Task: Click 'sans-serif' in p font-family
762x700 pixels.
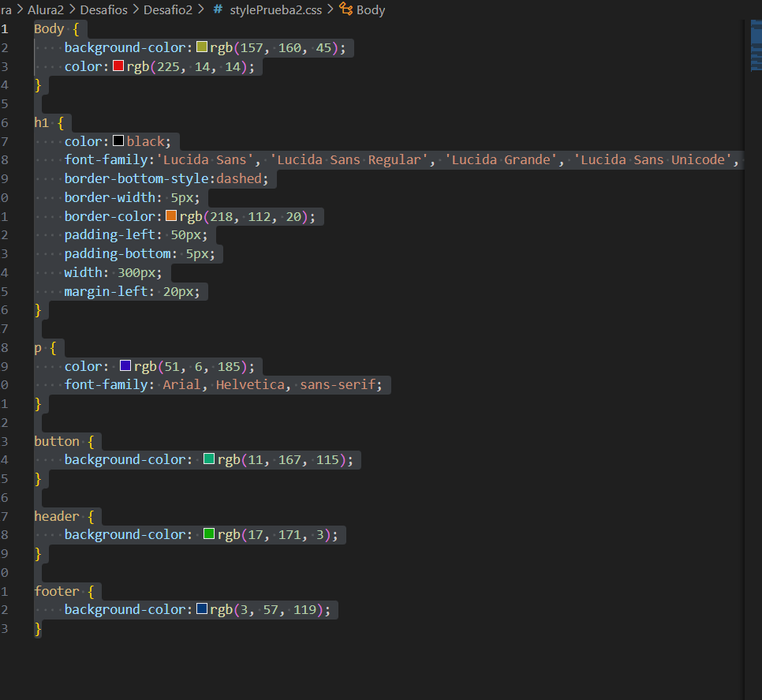Action: click(x=338, y=385)
